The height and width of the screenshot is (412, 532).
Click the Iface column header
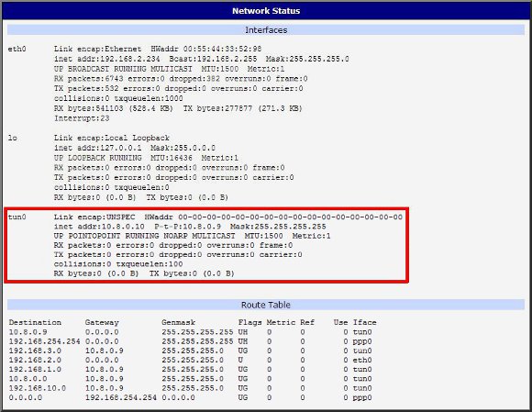[365, 322]
